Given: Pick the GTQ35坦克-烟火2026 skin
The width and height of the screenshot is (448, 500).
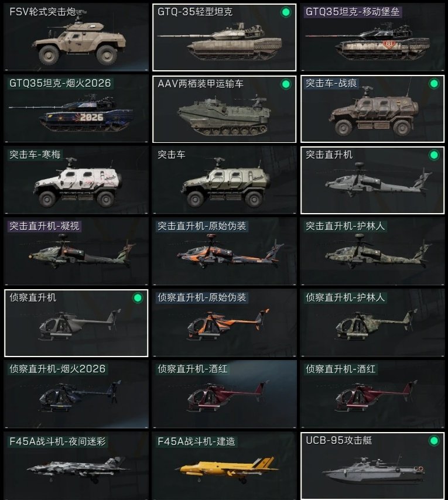Looking at the screenshot, I should click(76, 108).
